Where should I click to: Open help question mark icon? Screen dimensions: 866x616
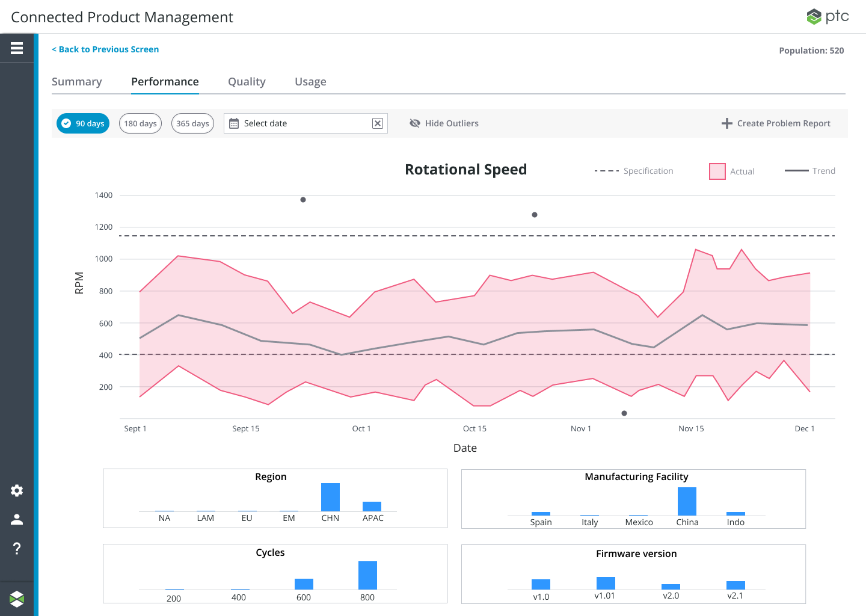point(17,548)
